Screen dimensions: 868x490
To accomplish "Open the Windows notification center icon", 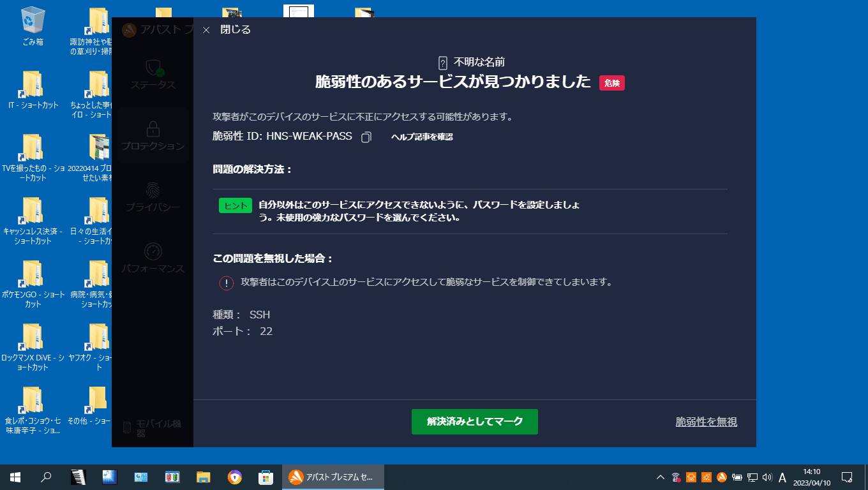I will point(848,477).
